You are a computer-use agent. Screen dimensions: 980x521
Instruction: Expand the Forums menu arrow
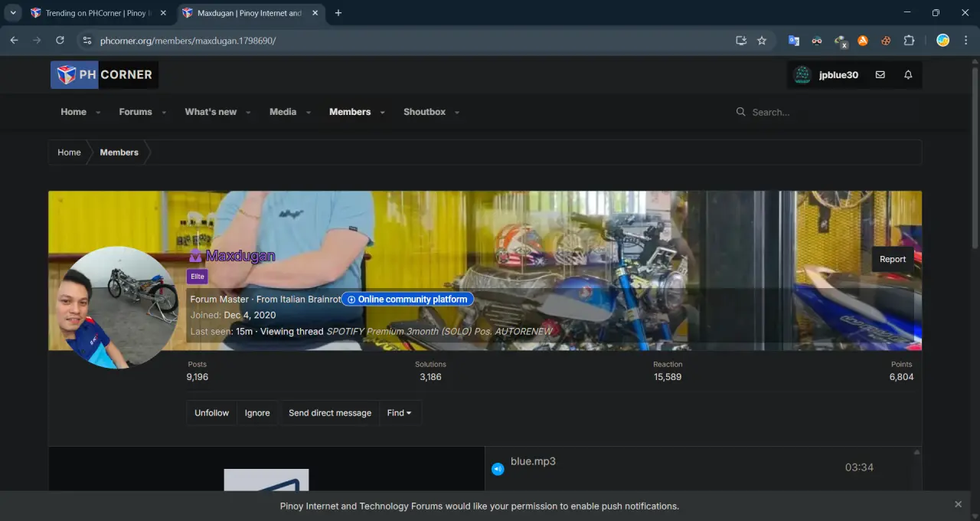tap(164, 113)
